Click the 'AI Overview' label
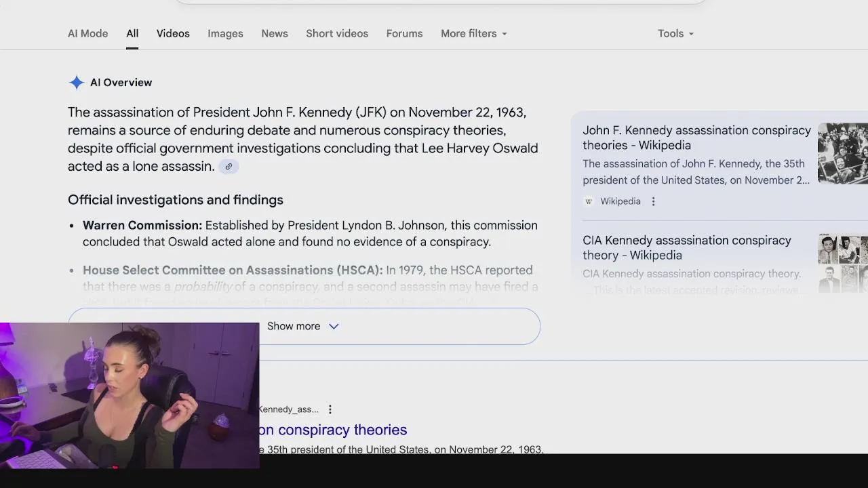 click(121, 83)
